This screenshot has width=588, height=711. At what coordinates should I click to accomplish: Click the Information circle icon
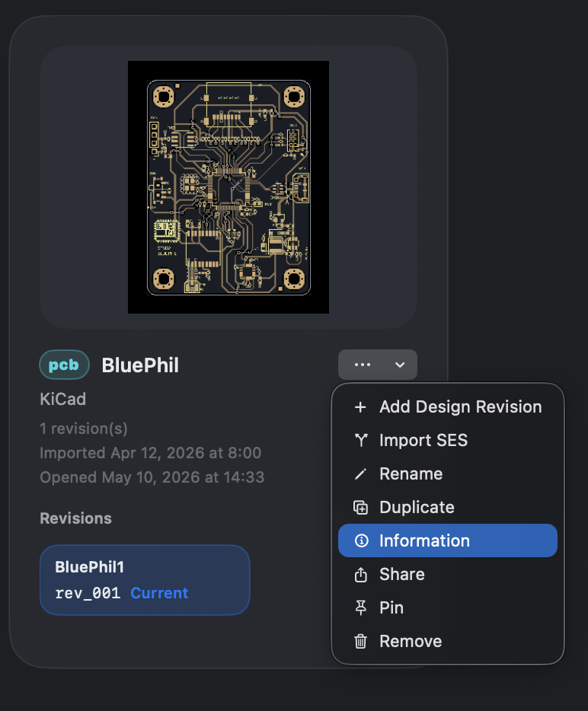[361, 540]
